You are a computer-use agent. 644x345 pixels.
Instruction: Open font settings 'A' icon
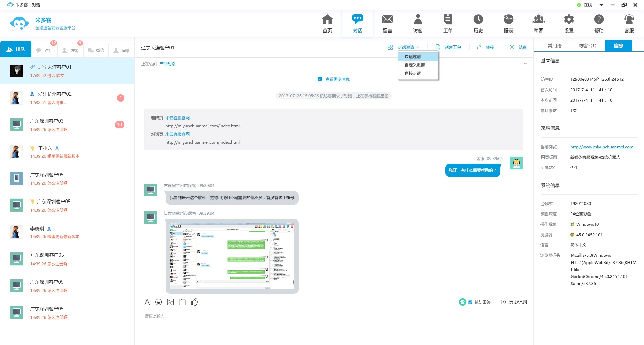click(147, 302)
